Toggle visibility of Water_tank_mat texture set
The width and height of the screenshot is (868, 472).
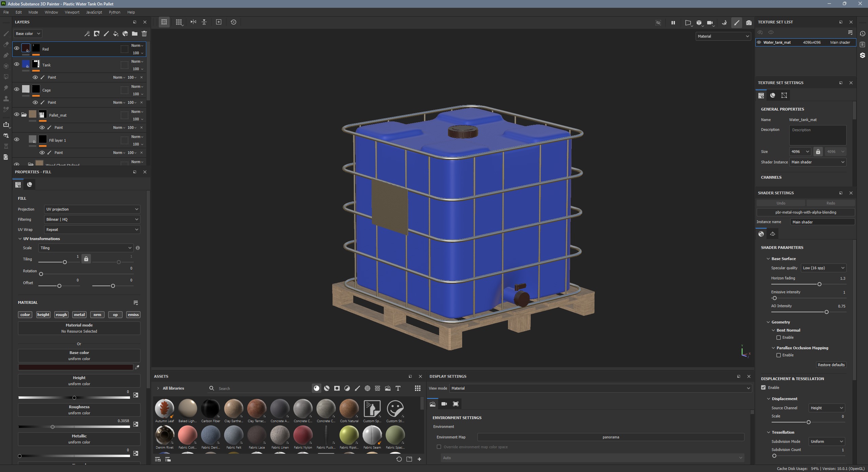coord(759,42)
